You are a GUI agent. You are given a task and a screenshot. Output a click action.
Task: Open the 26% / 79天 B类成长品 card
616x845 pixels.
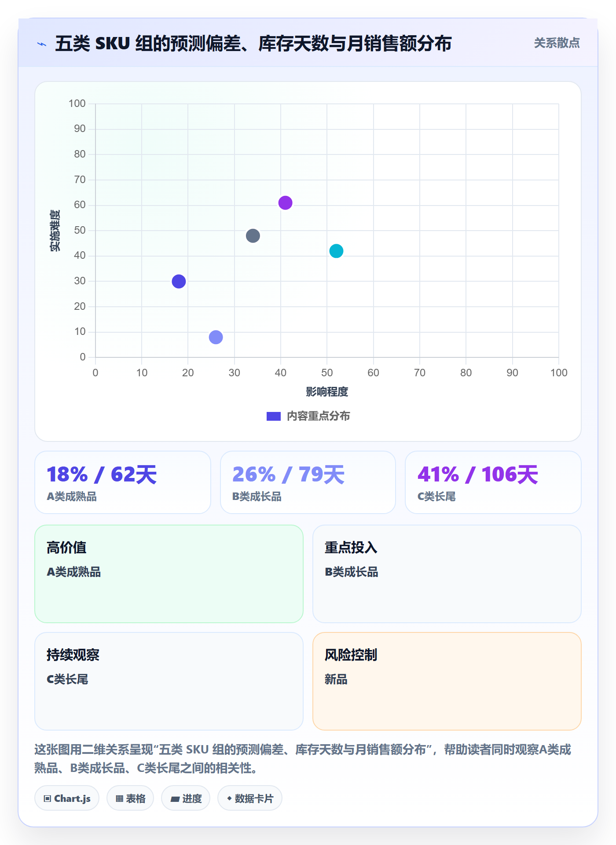[x=308, y=482]
